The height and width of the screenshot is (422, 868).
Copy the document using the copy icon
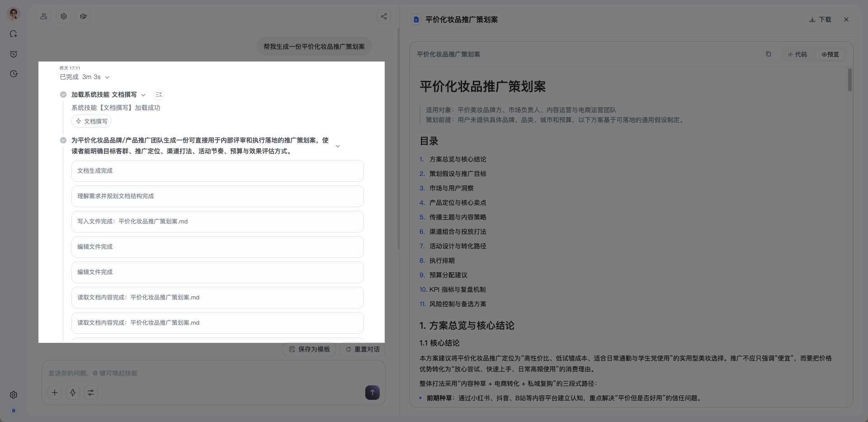(769, 54)
